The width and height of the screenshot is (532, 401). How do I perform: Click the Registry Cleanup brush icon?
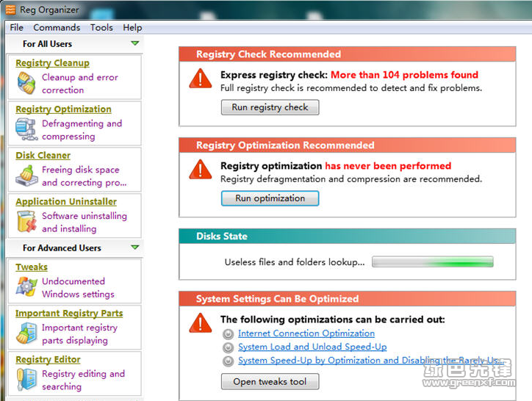point(26,83)
